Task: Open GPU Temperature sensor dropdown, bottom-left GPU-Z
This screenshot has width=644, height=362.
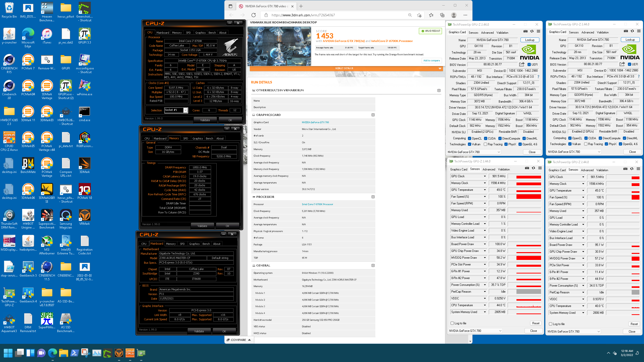Action: click(485, 190)
